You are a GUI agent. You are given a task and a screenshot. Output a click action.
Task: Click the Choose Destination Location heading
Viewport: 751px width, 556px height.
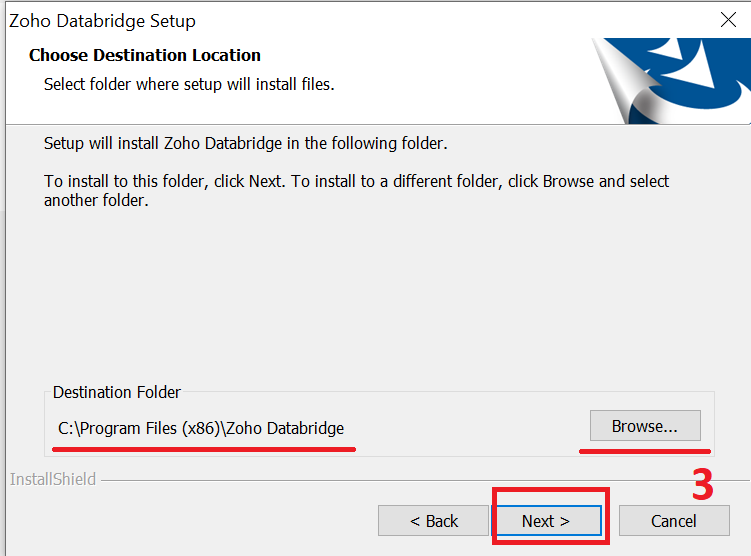click(145, 55)
